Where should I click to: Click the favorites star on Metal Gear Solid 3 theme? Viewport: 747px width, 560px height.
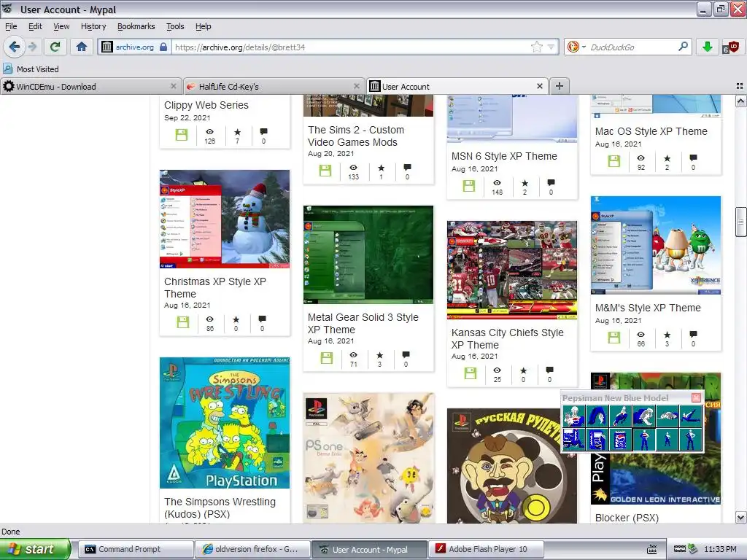pyautogui.click(x=379, y=355)
